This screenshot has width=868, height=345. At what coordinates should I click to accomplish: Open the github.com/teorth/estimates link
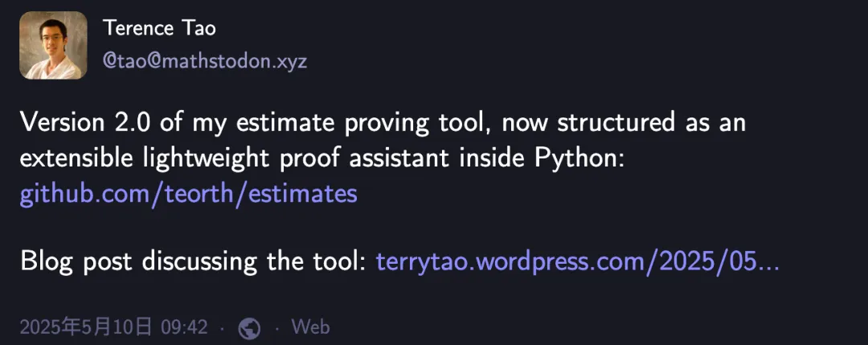click(x=188, y=194)
